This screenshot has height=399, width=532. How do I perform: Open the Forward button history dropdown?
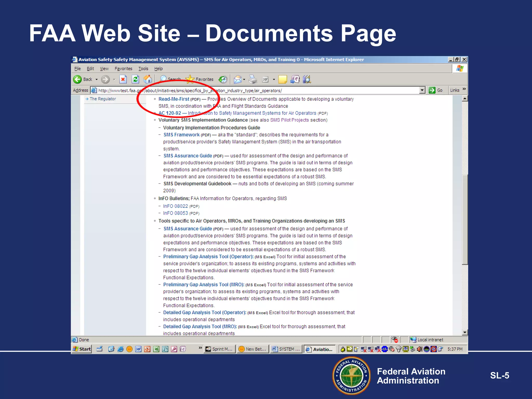point(114,79)
